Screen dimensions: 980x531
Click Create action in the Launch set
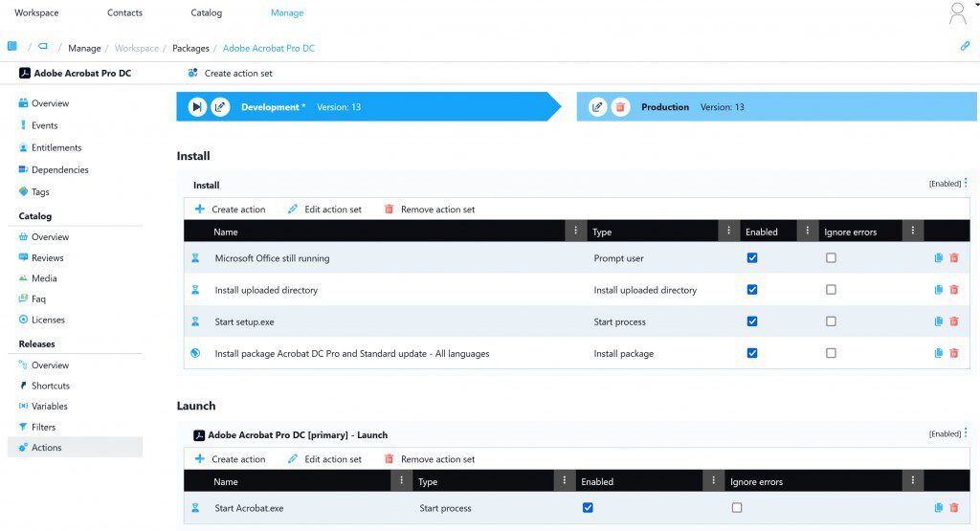230,459
